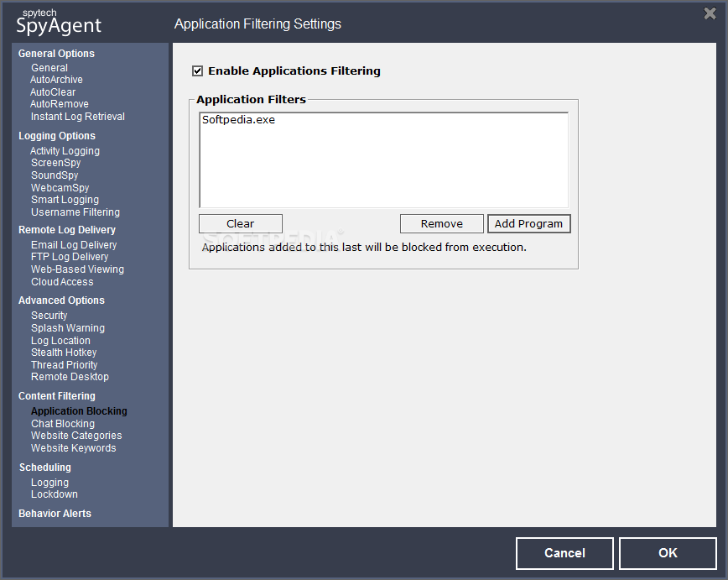Screen dimensions: 728x580
Task: Open Thread Priority options
Action: point(64,365)
